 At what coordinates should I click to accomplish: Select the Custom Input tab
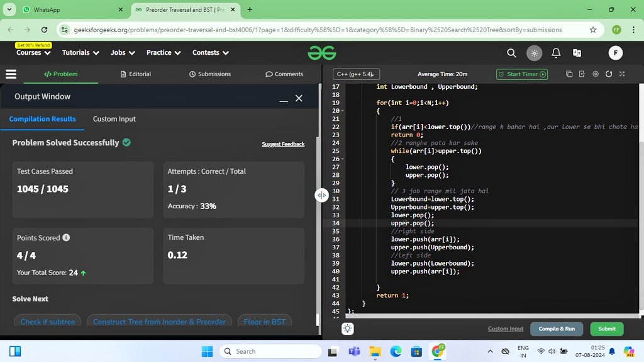point(114,119)
